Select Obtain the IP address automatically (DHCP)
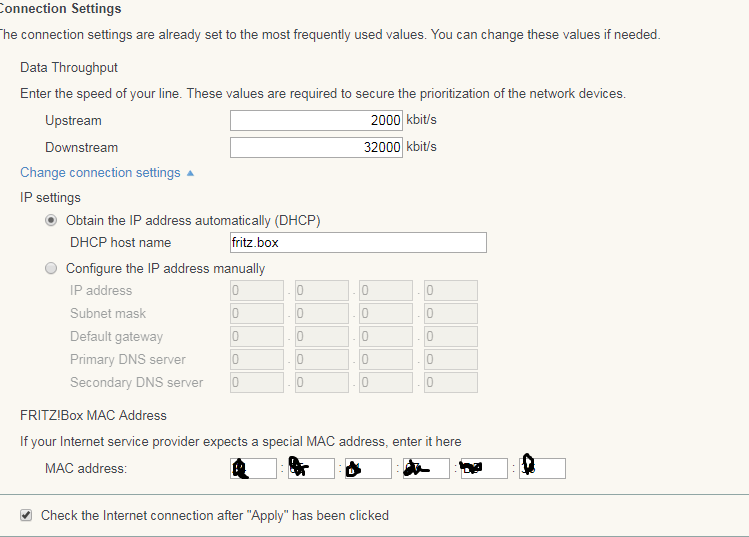The image size is (749, 537). tap(52, 220)
